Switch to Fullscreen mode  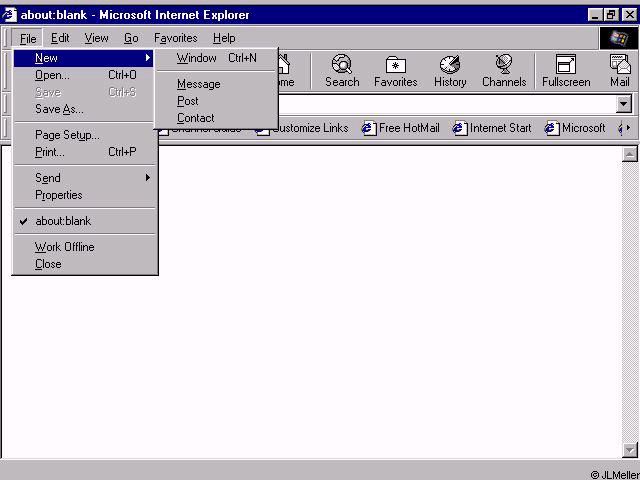[x=566, y=71]
